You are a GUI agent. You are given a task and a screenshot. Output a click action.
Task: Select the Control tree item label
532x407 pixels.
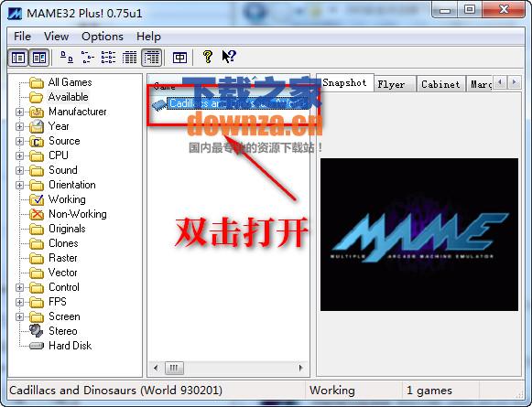pyautogui.click(x=64, y=287)
